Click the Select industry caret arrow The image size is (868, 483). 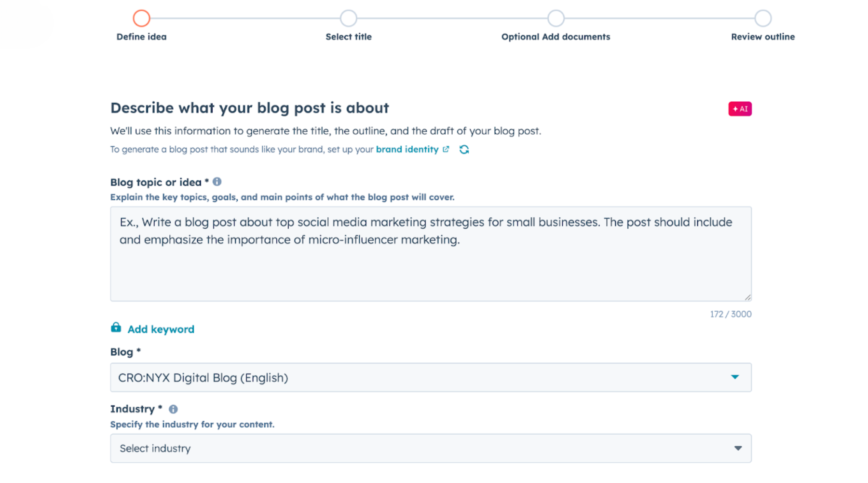(x=737, y=448)
